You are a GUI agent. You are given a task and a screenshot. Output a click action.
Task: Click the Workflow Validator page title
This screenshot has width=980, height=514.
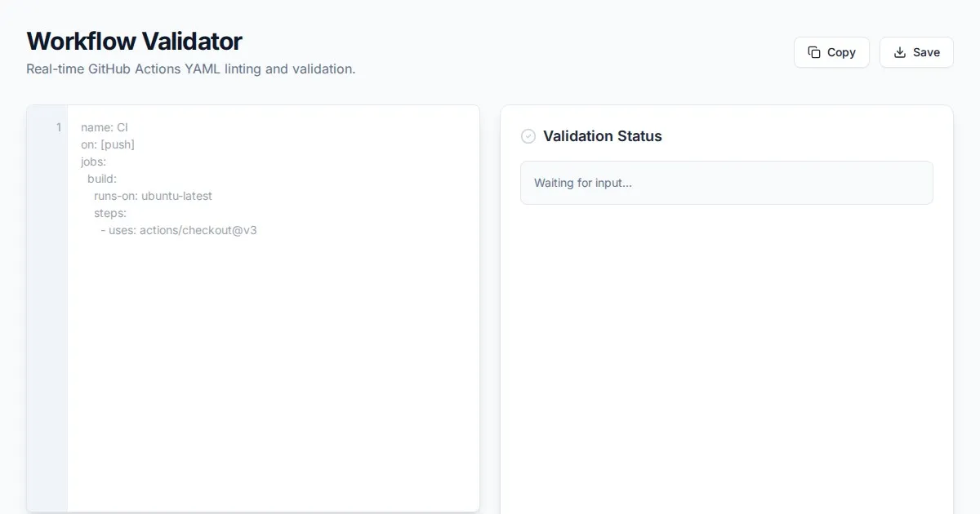(134, 41)
